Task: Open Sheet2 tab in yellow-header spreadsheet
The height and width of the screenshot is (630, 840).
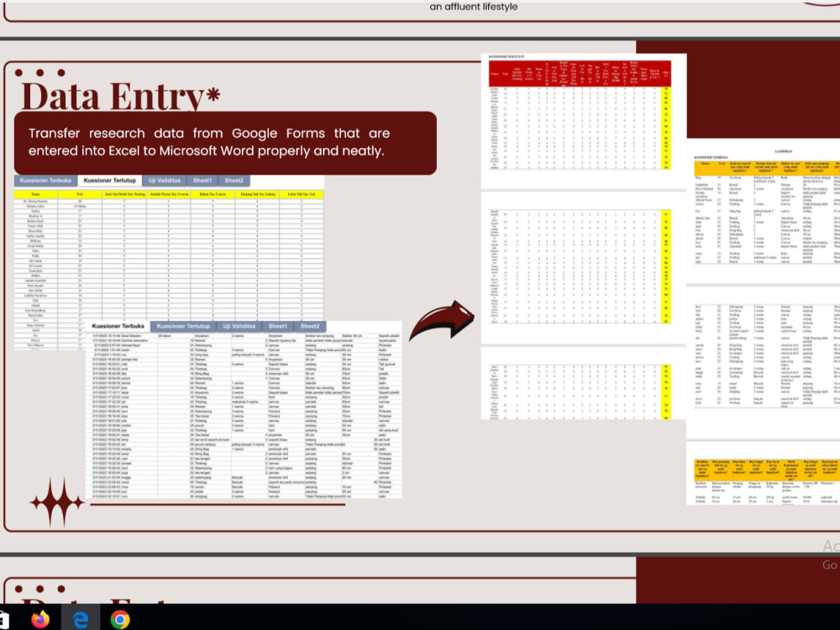Action: (x=234, y=181)
